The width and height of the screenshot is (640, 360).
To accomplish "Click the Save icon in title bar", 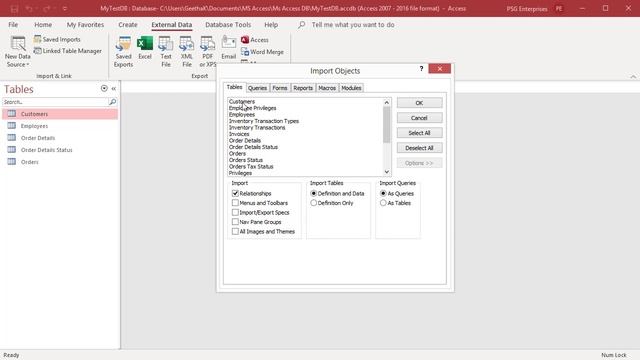I will (x=14, y=9).
